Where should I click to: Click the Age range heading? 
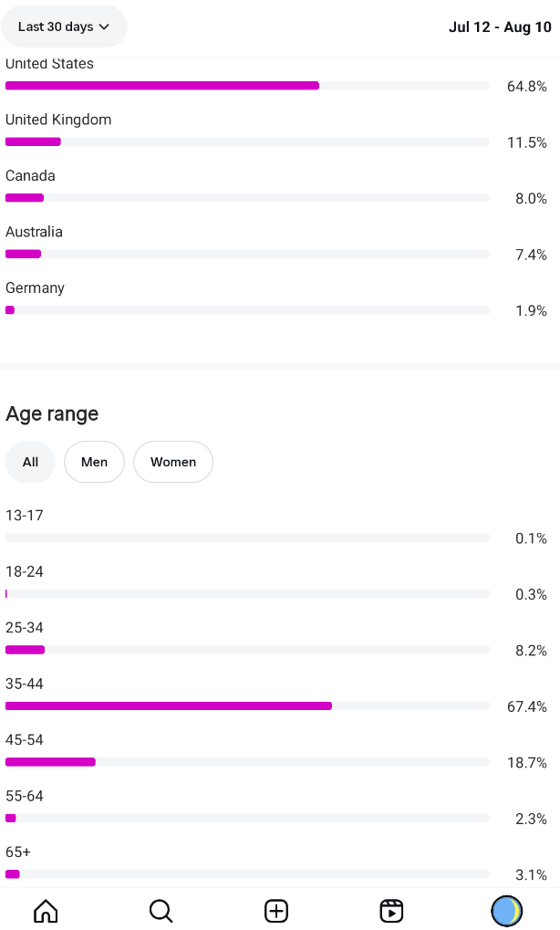click(52, 413)
